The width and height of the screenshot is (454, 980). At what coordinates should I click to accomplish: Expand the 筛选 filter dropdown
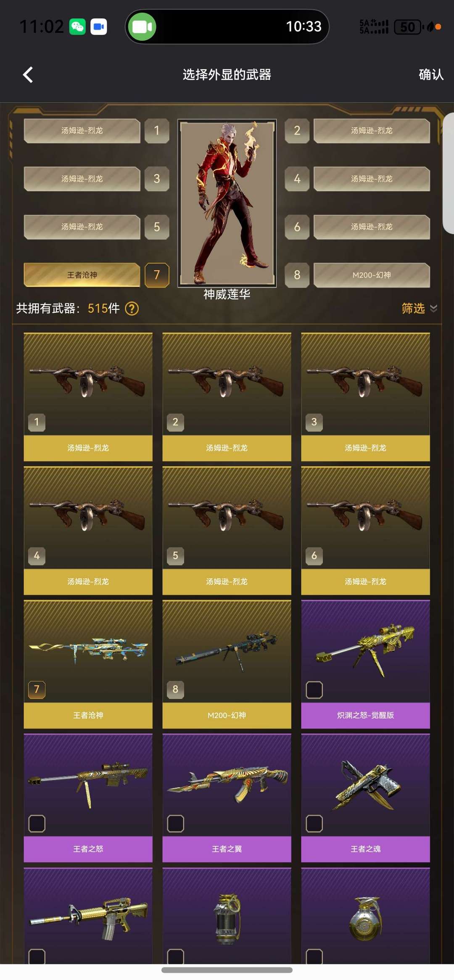coord(419,309)
